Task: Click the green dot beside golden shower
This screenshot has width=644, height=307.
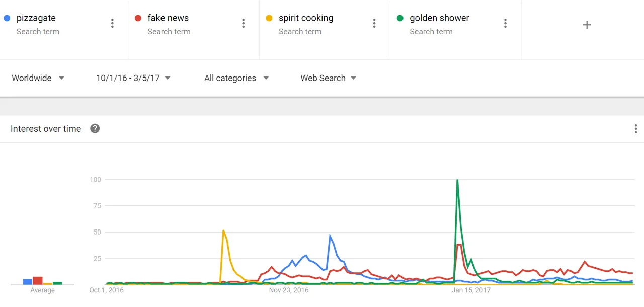Action: [400, 18]
